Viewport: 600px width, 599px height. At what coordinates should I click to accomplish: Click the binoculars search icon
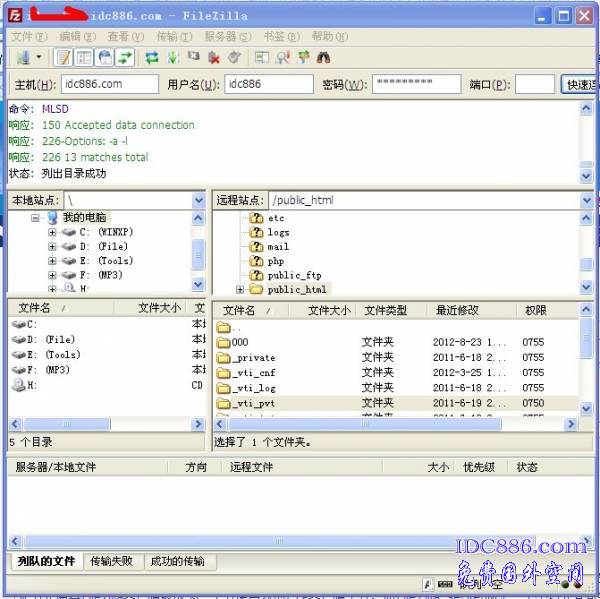click(323, 58)
